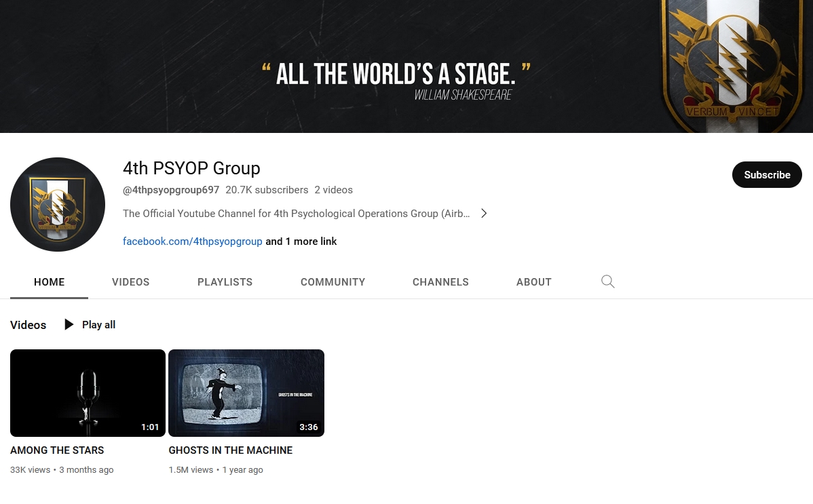The height and width of the screenshot is (504, 813).
Task: Click the 20.7K subscribers text
Action: coord(267,190)
